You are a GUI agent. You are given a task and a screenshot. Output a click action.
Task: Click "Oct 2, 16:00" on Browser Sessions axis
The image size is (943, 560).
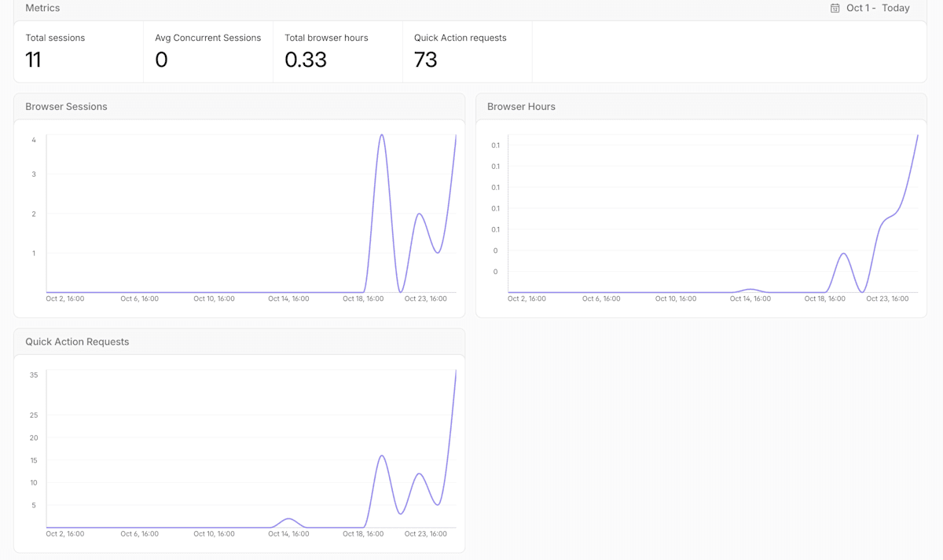tap(65, 298)
